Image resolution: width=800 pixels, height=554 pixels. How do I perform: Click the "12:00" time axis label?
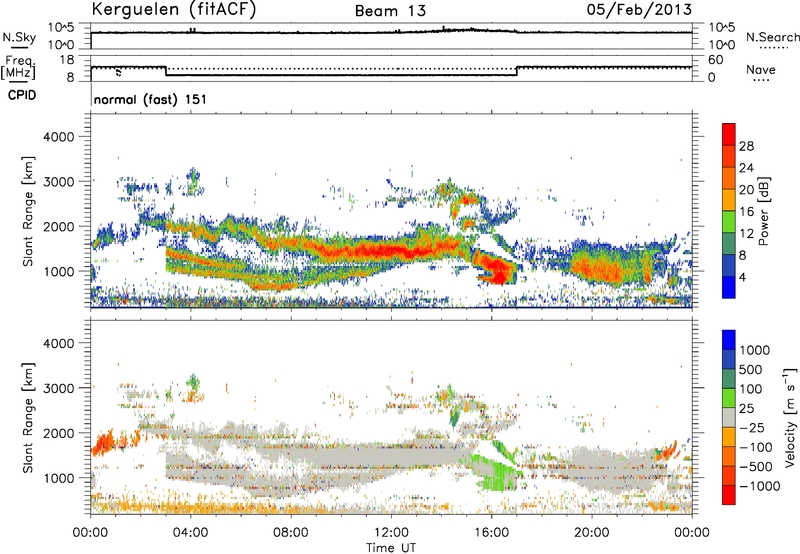tap(391, 533)
